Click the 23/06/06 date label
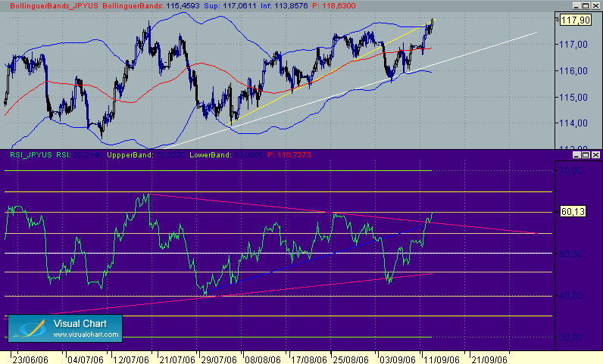Screen dimensions: 603x364 pos(30,359)
